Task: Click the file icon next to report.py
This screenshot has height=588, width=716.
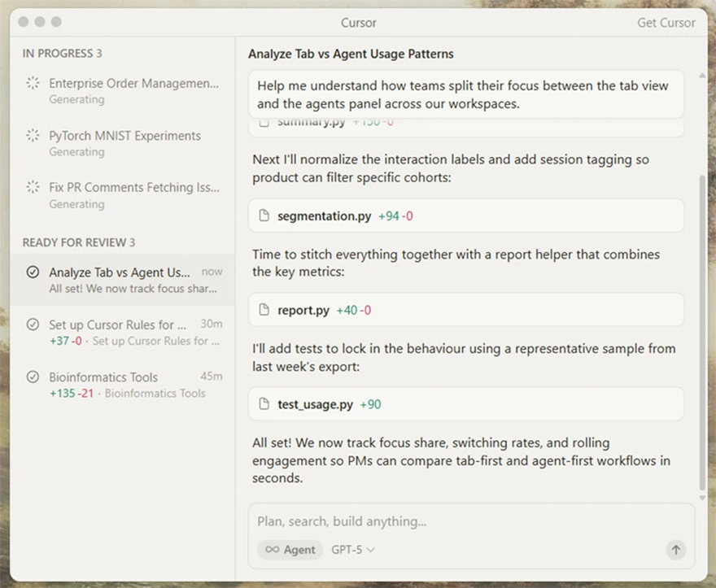Action: [x=264, y=310]
